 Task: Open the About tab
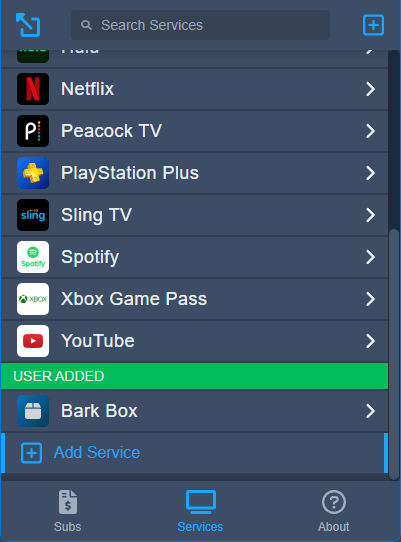(x=334, y=511)
